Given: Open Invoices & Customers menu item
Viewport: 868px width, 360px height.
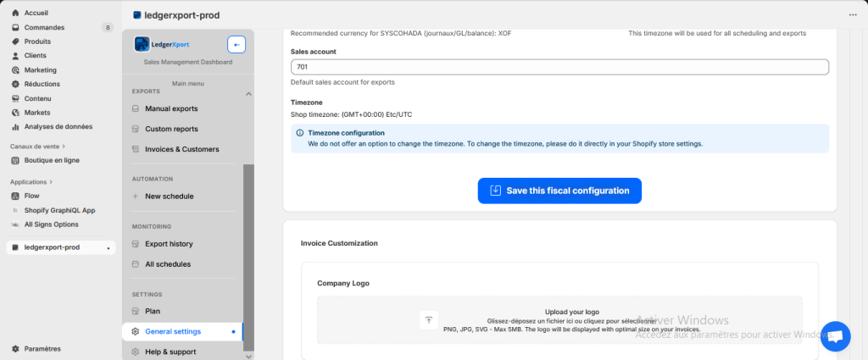Looking at the screenshot, I should tap(181, 149).
